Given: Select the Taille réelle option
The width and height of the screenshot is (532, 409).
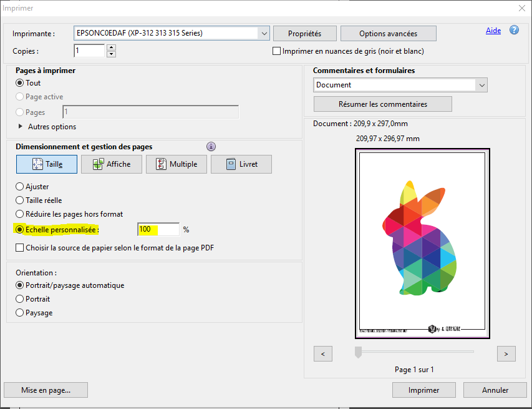Looking at the screenshot, I should point(20,200).
